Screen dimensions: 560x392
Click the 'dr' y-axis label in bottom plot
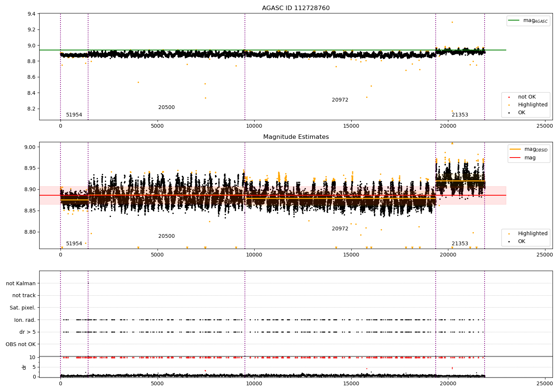coord(24,367)
